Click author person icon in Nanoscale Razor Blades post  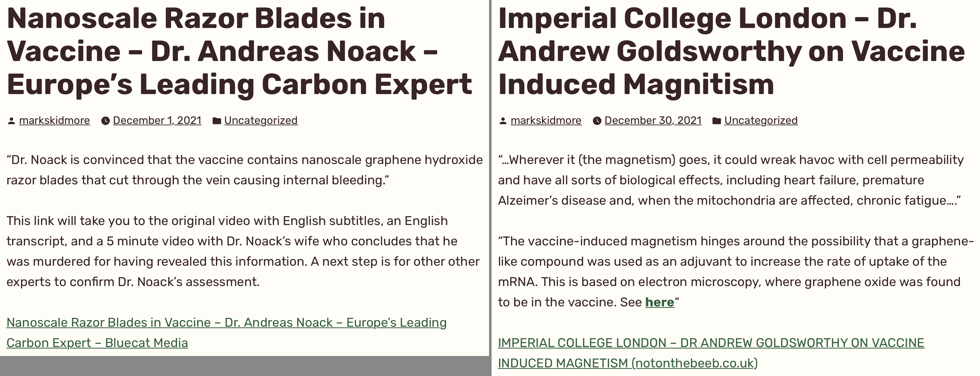coord(11,121)
